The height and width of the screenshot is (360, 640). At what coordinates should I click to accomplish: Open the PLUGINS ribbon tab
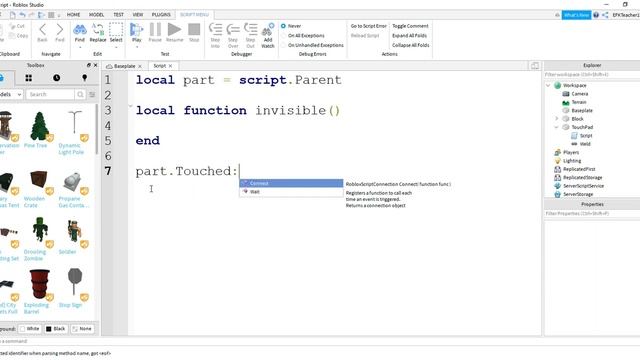[161, 15]
